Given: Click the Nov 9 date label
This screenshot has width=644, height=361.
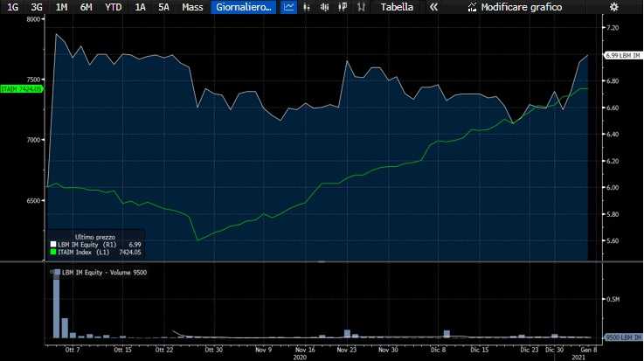Looking at the screenshot, I should [x=263, y=350].
